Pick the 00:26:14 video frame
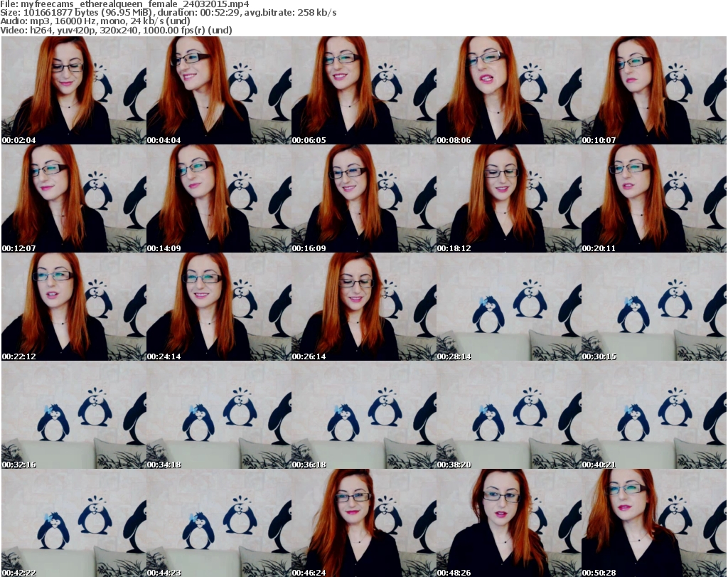This screenshot has width=728, height=577. (x=363, y=307)
